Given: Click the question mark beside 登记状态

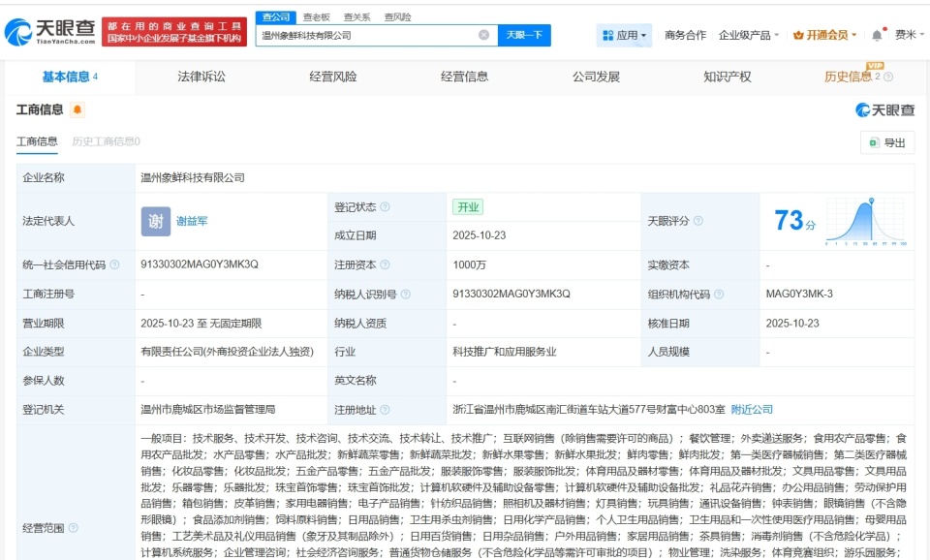Looking at the screenshot, I should 387,206.
